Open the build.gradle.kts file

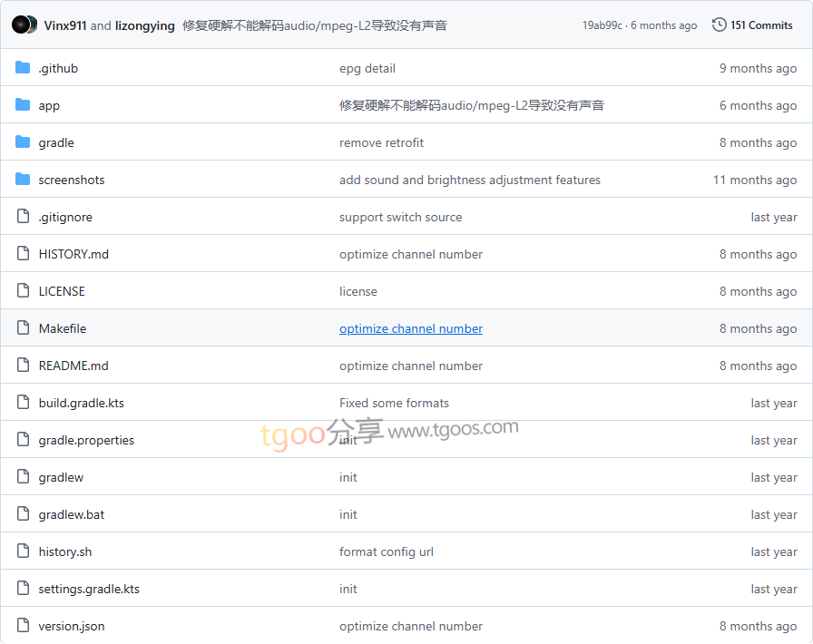[81, 403]
